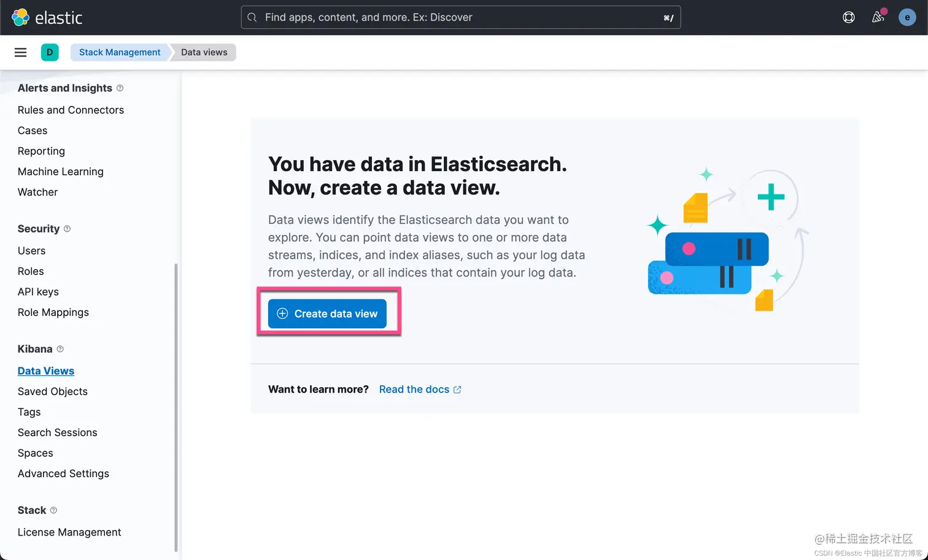Click the Alerts and Insights heading

[x=65, y=88]
